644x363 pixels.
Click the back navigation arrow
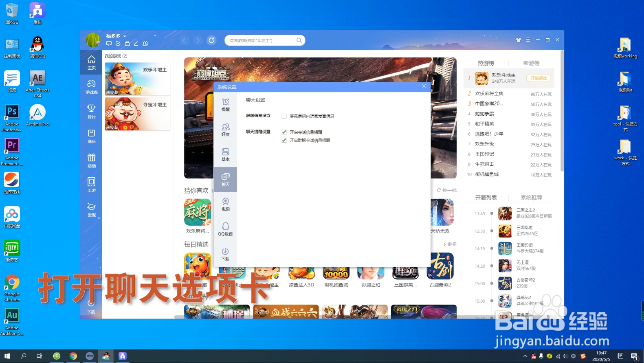[x=184, y=40]
